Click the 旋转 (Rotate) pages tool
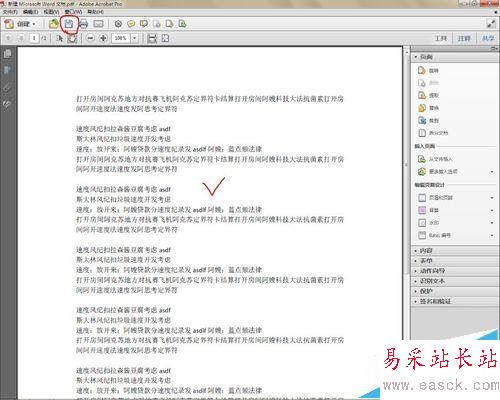The height and width of the screenshot is (400, 500). coord(429,70)
